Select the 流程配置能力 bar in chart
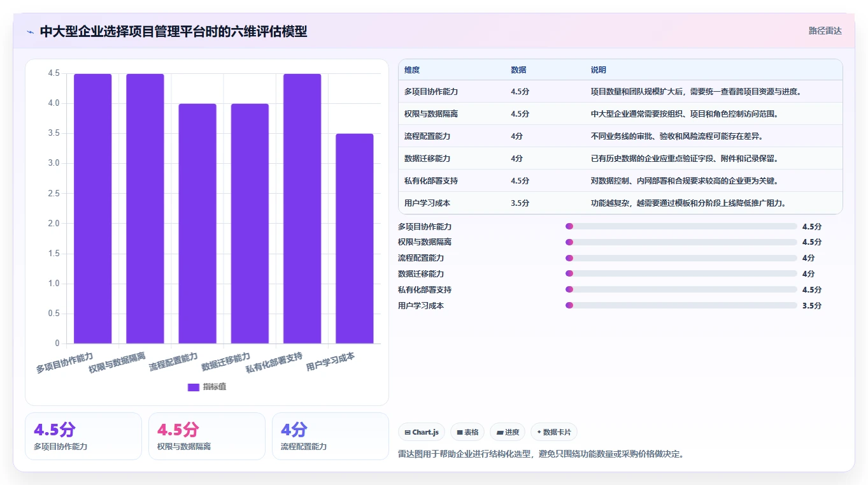 [197, 224]
